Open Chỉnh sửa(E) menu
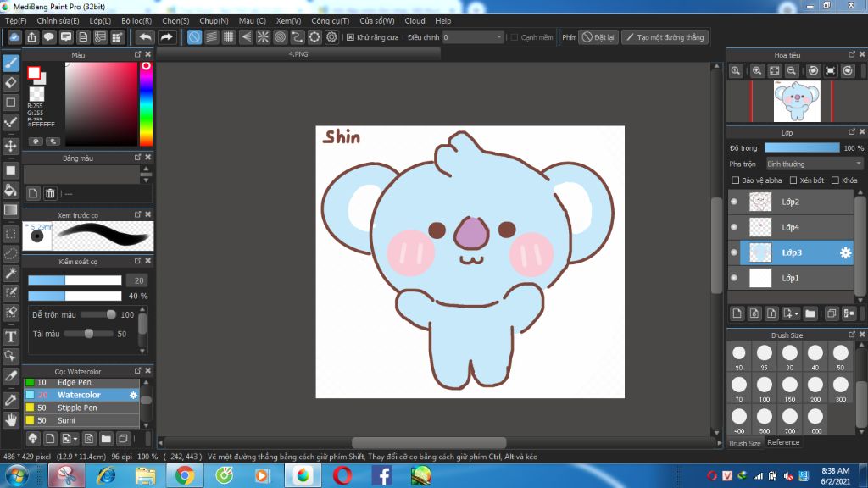This screenshot has height=488, width=868. (x=58, y=20)
